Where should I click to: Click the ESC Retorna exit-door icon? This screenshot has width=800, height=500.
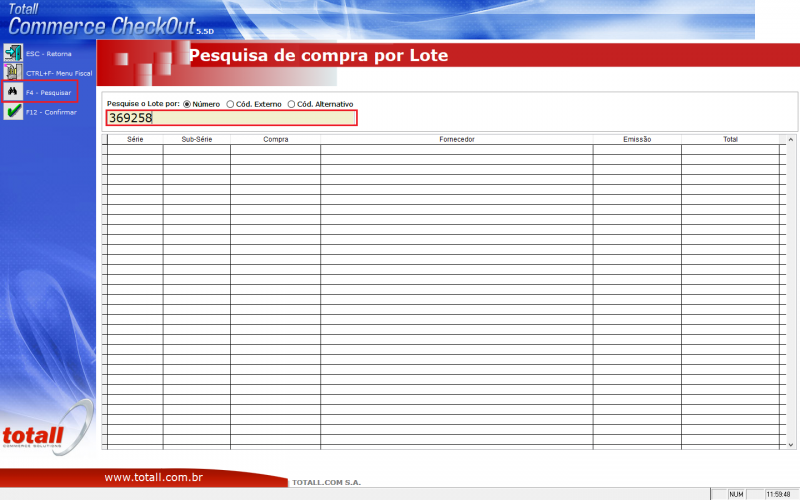click(13, 53)
